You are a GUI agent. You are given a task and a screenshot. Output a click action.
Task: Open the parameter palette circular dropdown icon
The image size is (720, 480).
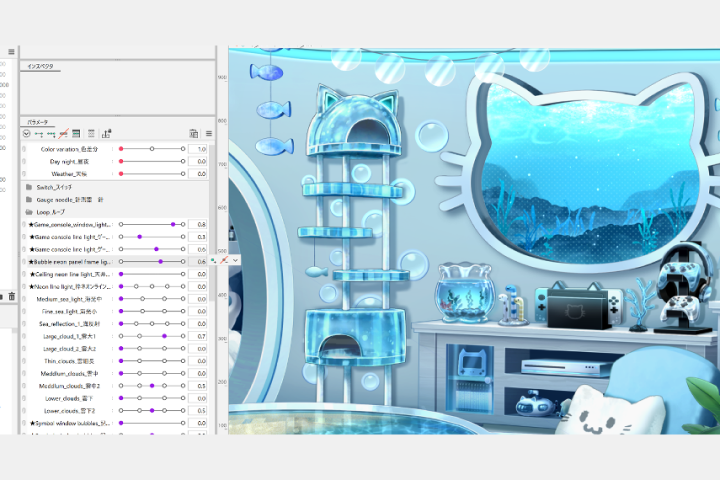[x=26, y=134]
